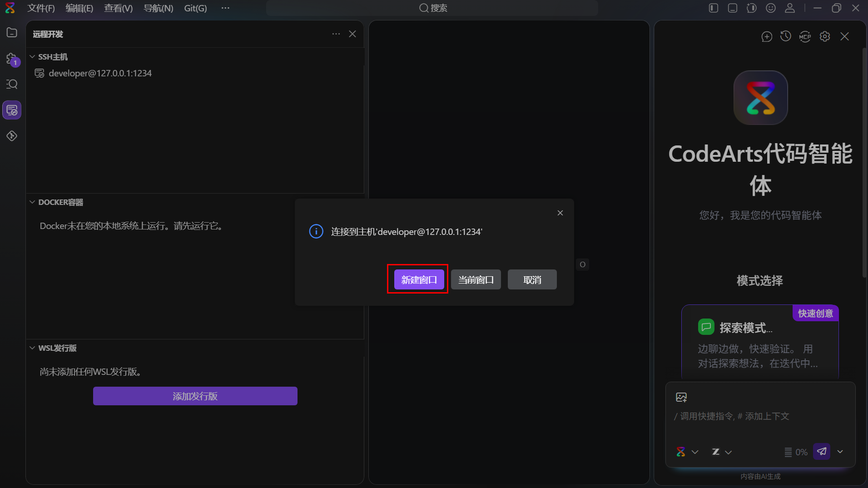Close the connect-to-host dialog
Image resolution: width=868 pixels, height=488 pixels.
(x=560, y=213)
